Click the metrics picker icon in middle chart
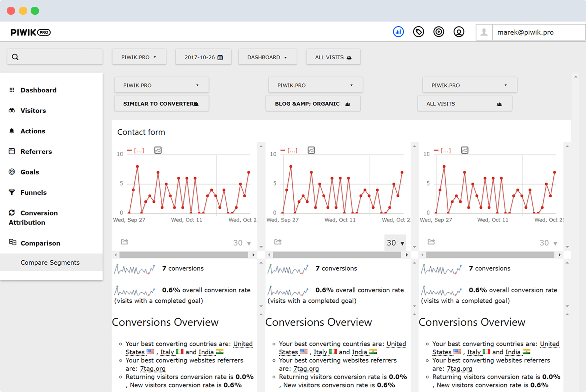The image size is (586, 392). point(312,150)
